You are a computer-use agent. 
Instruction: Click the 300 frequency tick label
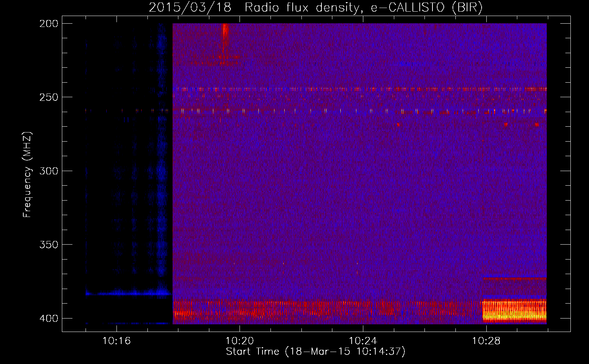click(49, 171)
